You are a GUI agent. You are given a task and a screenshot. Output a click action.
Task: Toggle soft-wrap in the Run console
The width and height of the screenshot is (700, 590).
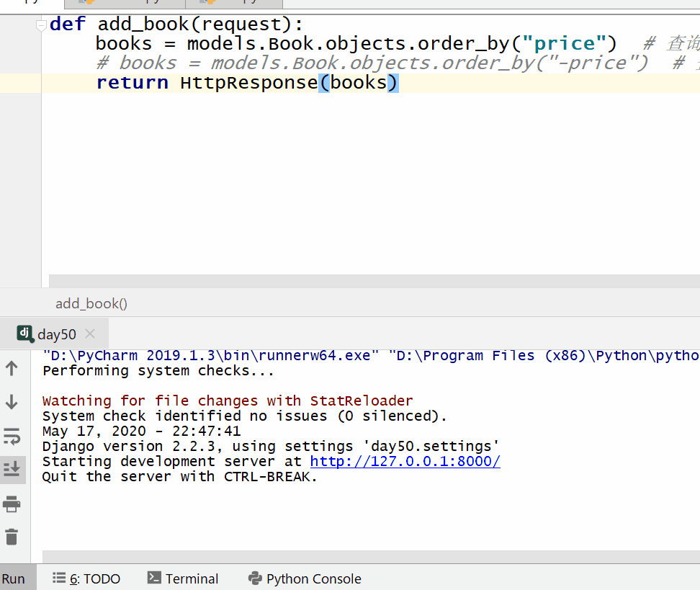coord(12,436)
